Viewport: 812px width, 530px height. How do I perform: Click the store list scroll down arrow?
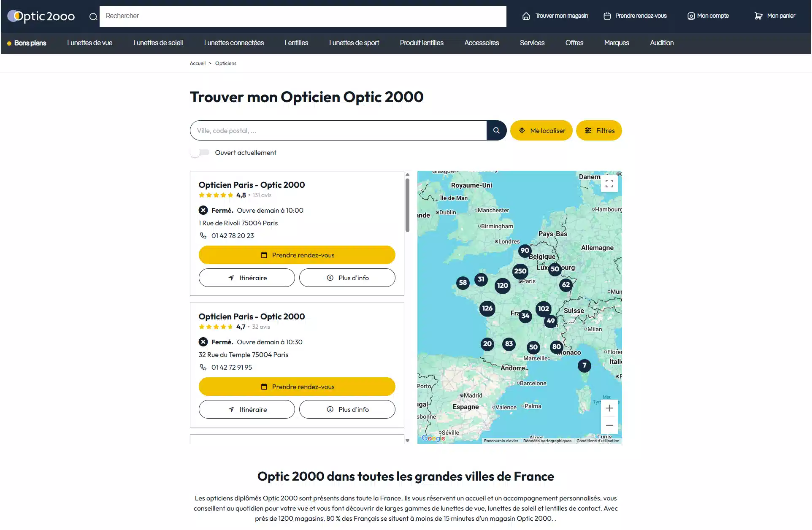pyautogui.click(x=407, y=441)
